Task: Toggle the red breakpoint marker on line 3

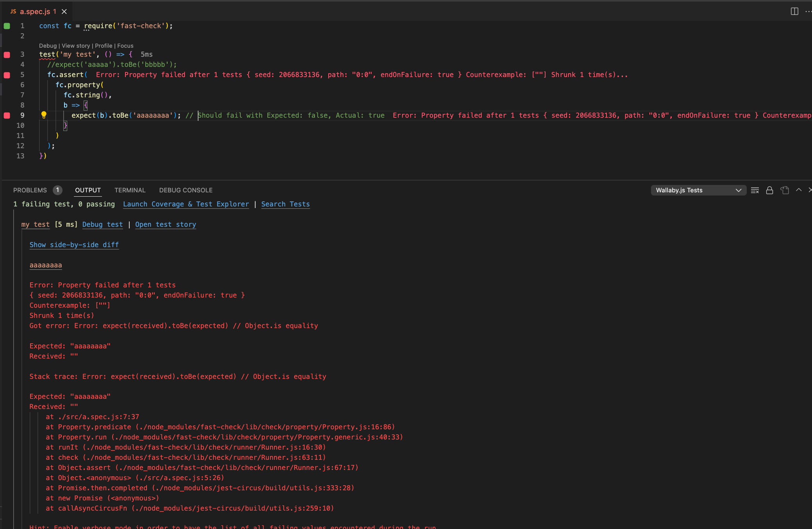Action: tap(7, 55)
